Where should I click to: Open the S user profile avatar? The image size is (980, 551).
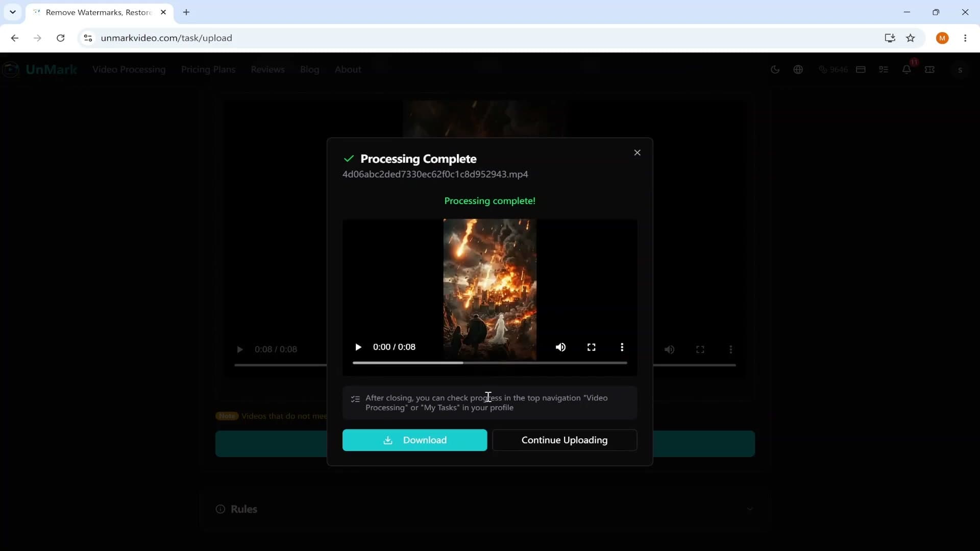click(960, 70)
